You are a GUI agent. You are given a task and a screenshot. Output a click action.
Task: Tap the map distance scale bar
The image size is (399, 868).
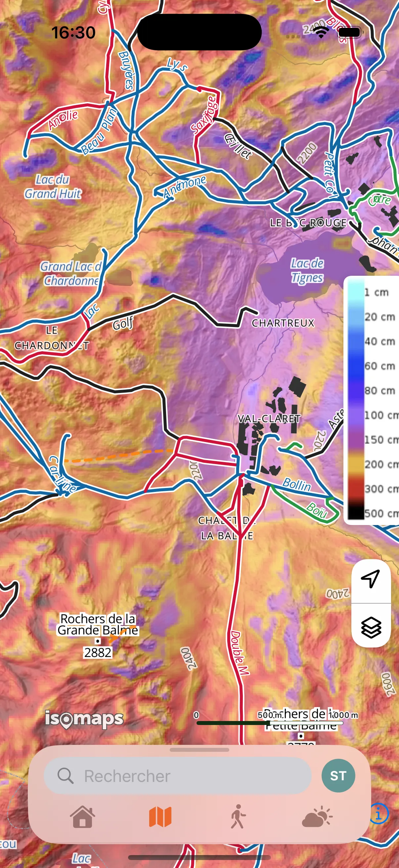269,723
